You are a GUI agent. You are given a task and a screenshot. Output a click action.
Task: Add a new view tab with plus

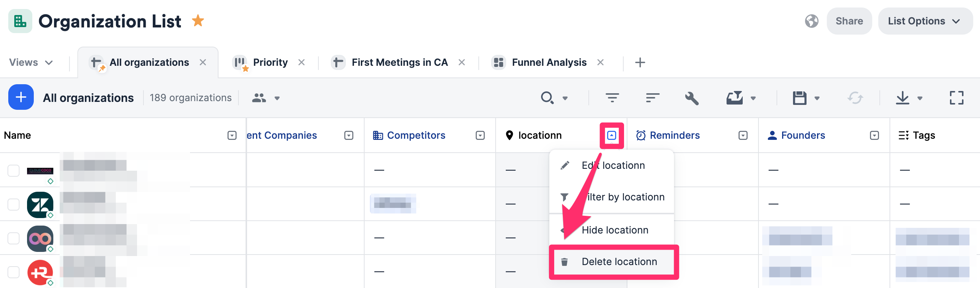point(640,62)
